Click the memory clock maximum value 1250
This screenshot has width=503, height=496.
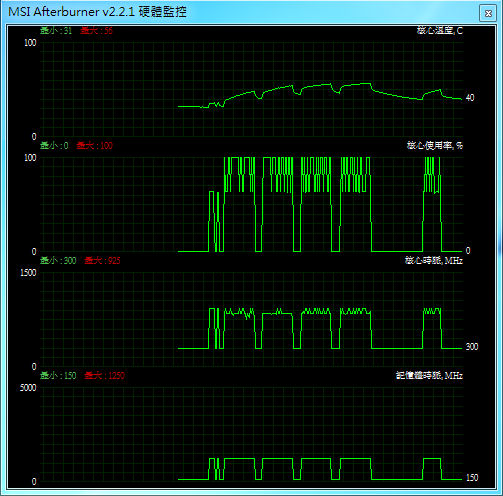tap(116, 375)
